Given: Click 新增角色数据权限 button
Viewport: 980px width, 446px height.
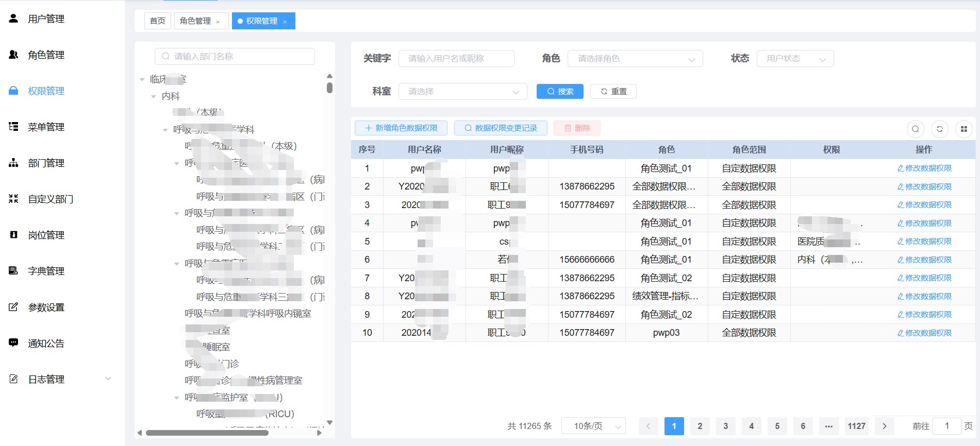Looking at the screenshot, I should [x=401, y=128].
